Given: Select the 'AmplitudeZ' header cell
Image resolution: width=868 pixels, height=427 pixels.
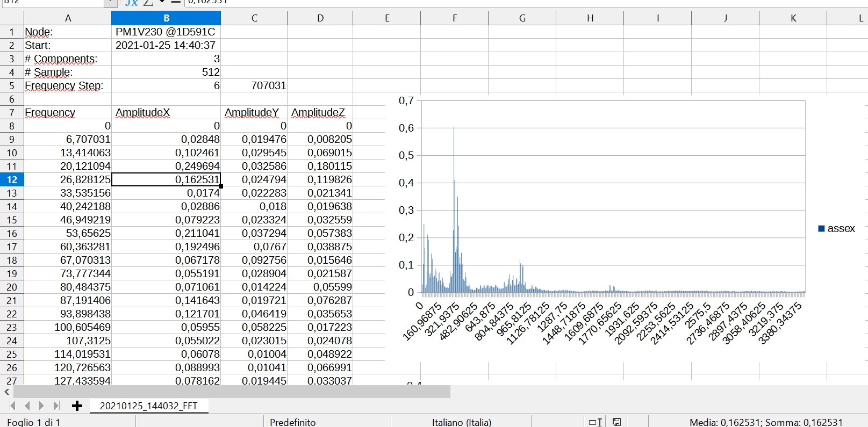Looking at the screenshot, I should point(320,112).
